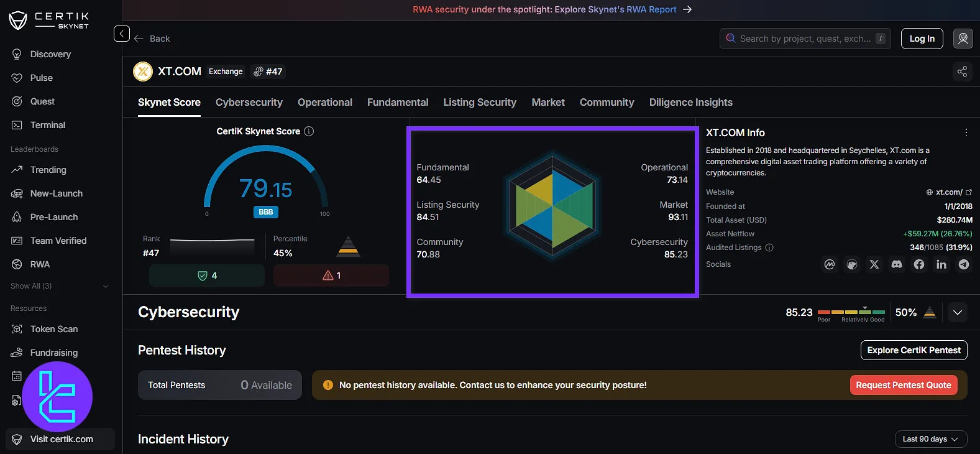Click the red warning badge with 1
This screenshot has width=980, height=454.
coord(331,276)
